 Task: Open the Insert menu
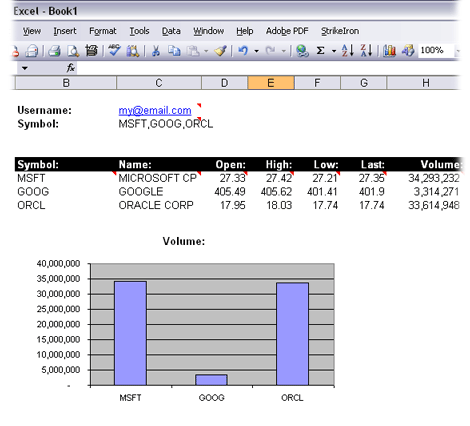tap(65, 31)
